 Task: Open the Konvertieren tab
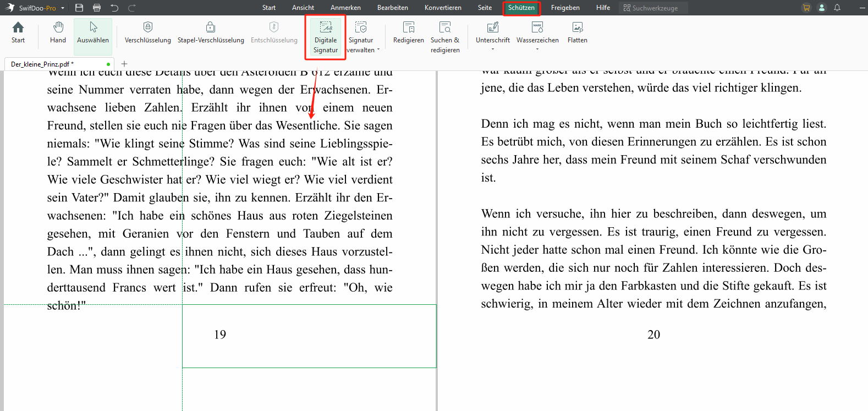pos(443,8)
